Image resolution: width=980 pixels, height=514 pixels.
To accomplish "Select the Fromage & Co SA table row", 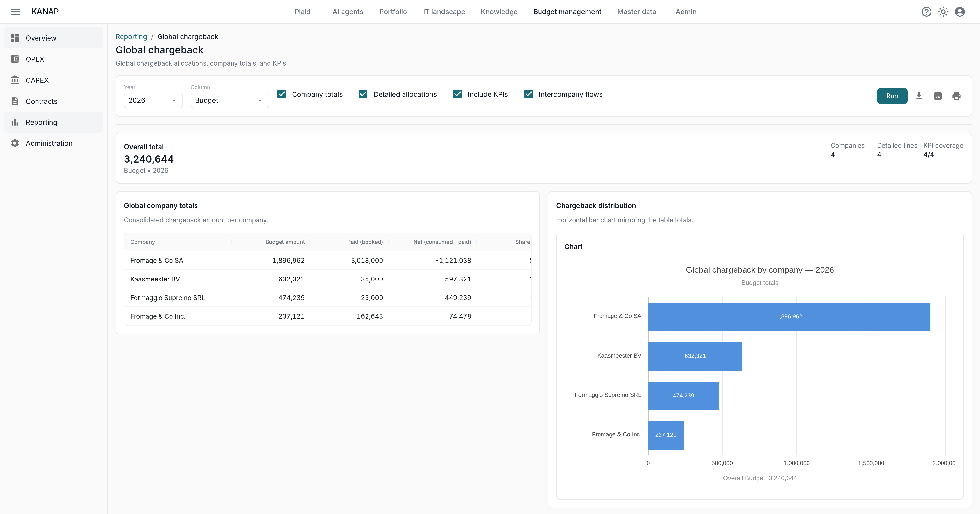I will click(328, 260).
